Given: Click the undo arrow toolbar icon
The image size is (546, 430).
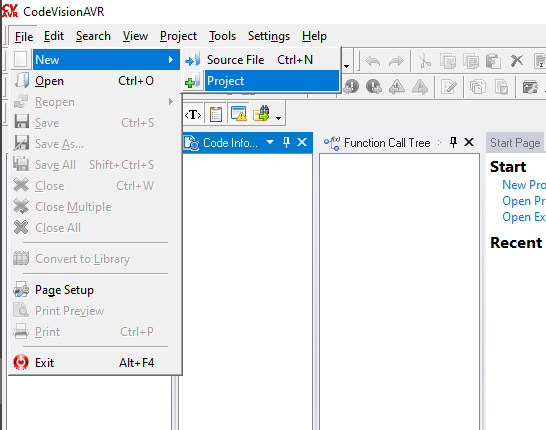Looking at the screenshot, I should tap(373, 61).
